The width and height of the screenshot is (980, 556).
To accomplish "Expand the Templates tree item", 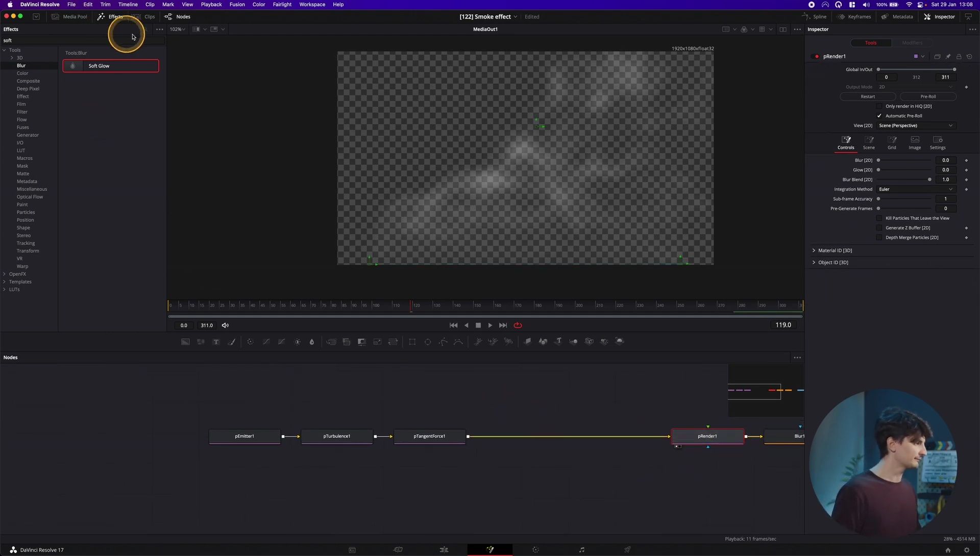I will [5, 282].
